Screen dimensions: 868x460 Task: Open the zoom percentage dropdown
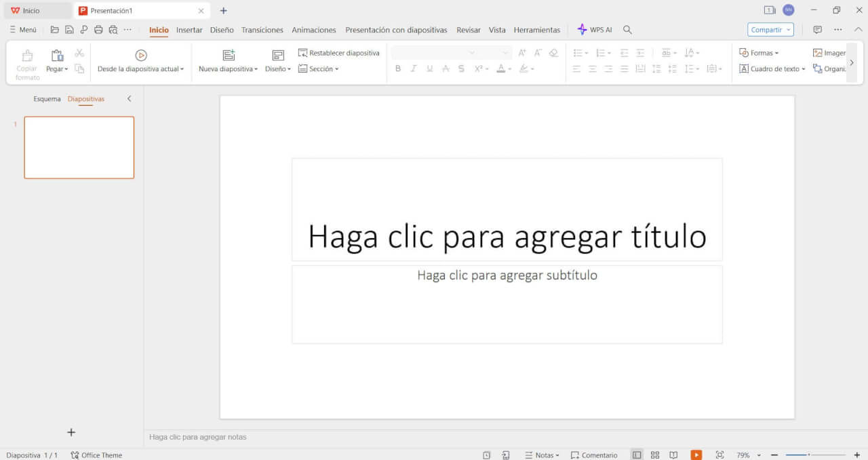(x=759, y=455)
